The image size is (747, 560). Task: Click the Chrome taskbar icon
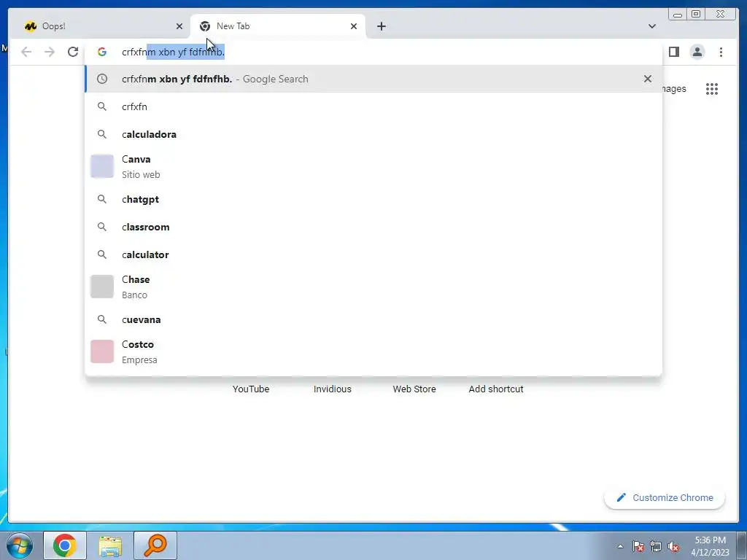[x=65, y=545]
